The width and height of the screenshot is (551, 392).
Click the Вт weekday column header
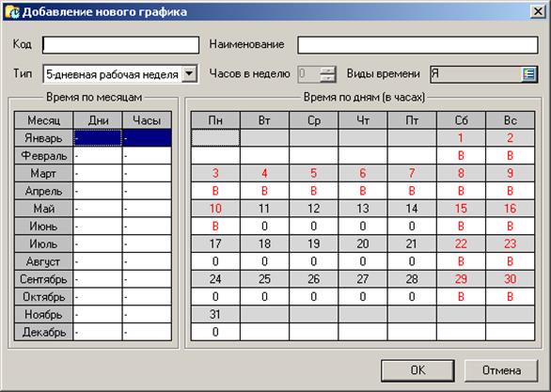[264, 120]
